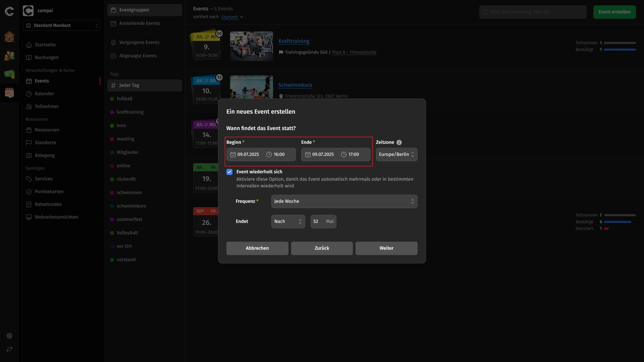Click the campai logo at top of rail
The height and width of the screenshot is (362, 644).
9,11
